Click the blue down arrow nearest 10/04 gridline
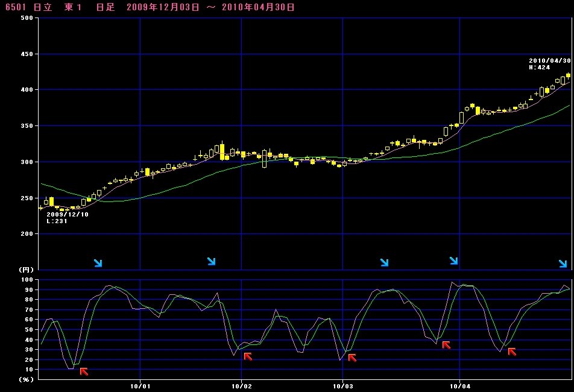 point(453,261)
